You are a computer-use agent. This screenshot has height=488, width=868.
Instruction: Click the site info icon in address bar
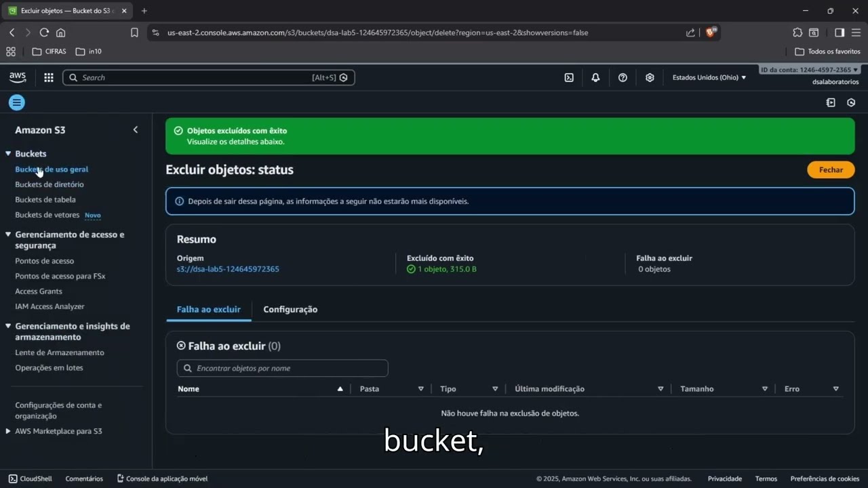click(x=155, y=33)
